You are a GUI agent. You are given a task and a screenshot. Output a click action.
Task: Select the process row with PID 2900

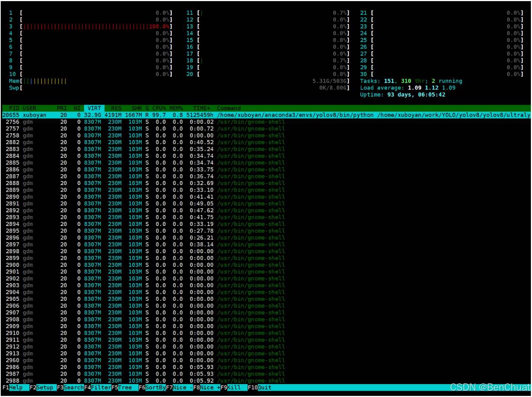click(x=266, y=265)
